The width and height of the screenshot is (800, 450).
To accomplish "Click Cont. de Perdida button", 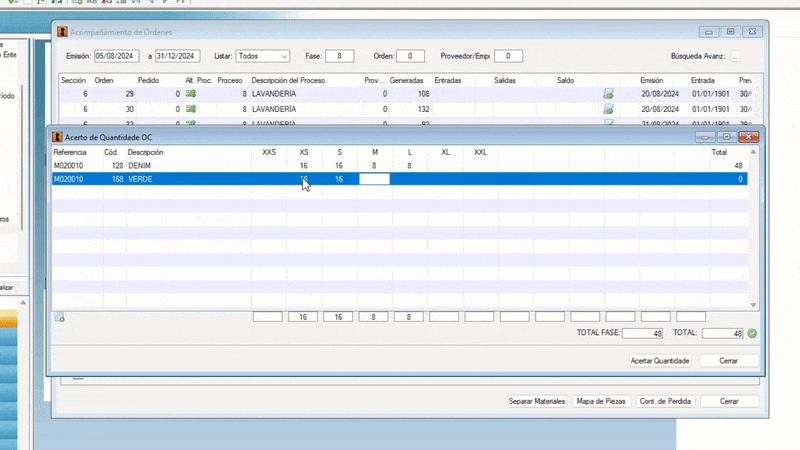I will point(665,401).
